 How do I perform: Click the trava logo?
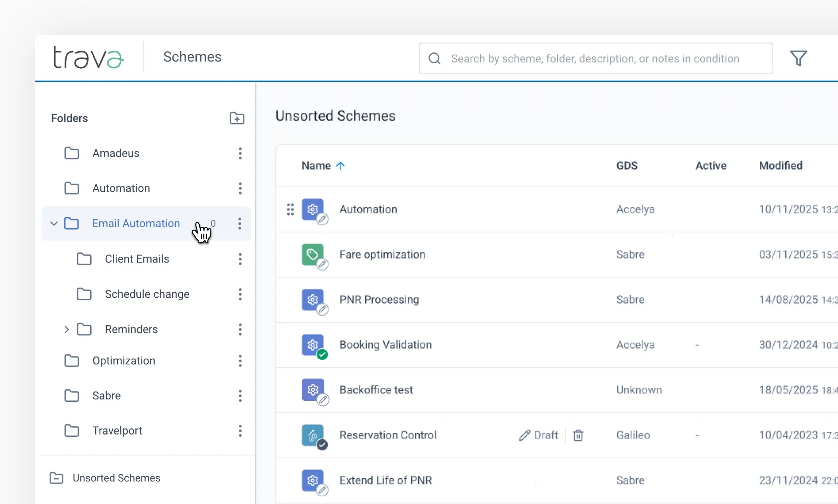pyautogui.click(x=89, y=57)
